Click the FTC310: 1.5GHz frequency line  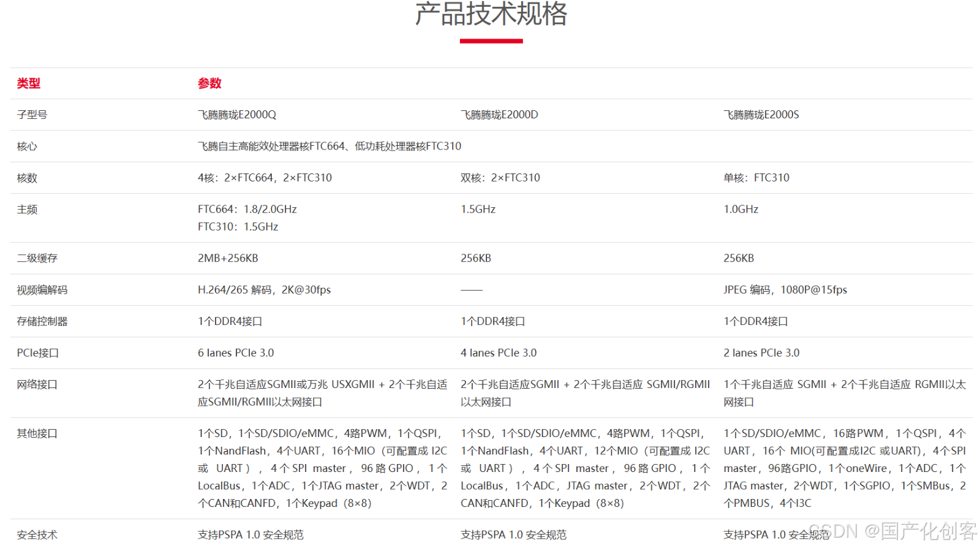(238, 227)
